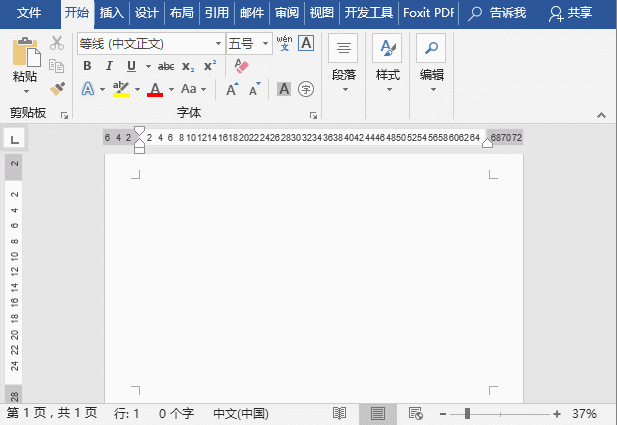Image resolution: width=617 pixels, height=425 pixels.
Task: Click the Share (共享) button
Action: click(x=571, y=13)
